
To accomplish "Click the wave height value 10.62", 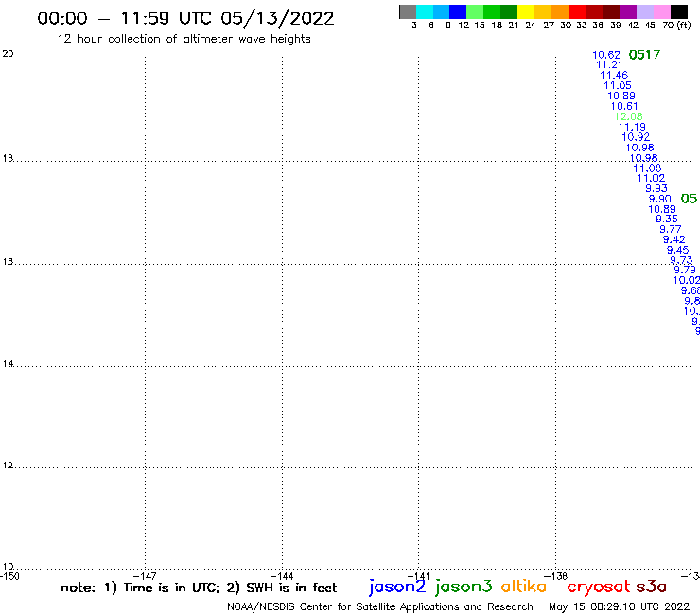I will pos(606,55).
